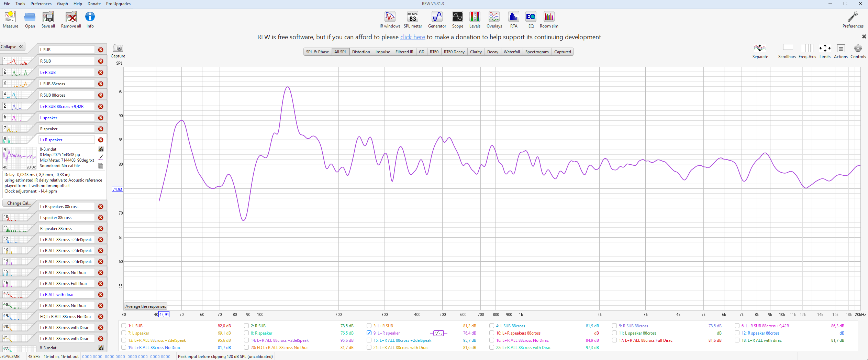Viewport: 868px width, 360px height.
Task: Start a new measurement with Measure
Action: (x=10, y=19)
